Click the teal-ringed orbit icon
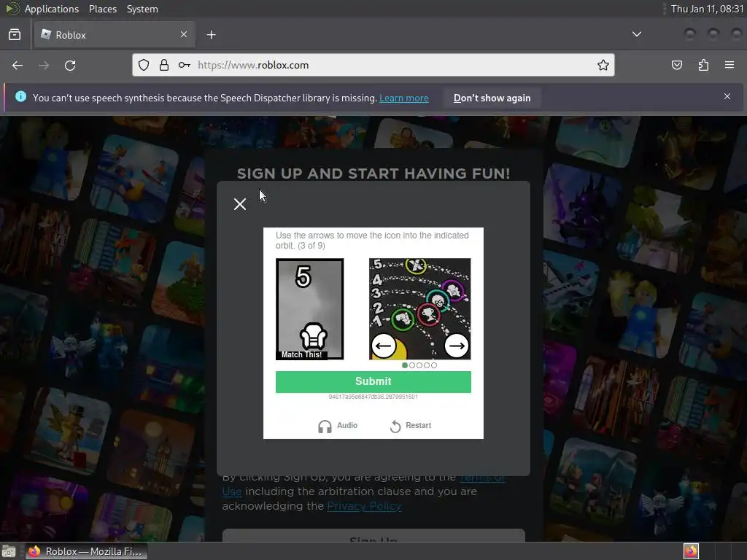The width and height of the screenshot is (747, 560). (438, 301)
